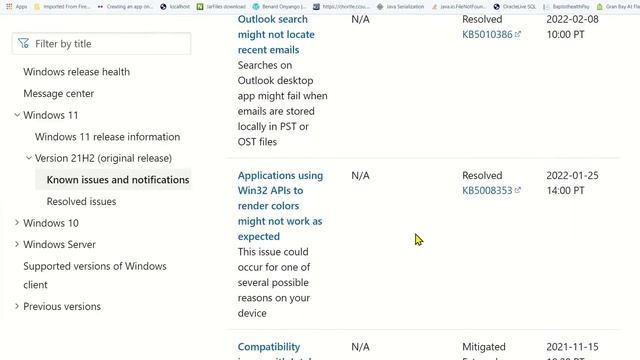The height and width of the screenshot is (360, 640).
Task: Open Supported versions of Windows client
Action: pyautogui.click(x=95, y=275)
